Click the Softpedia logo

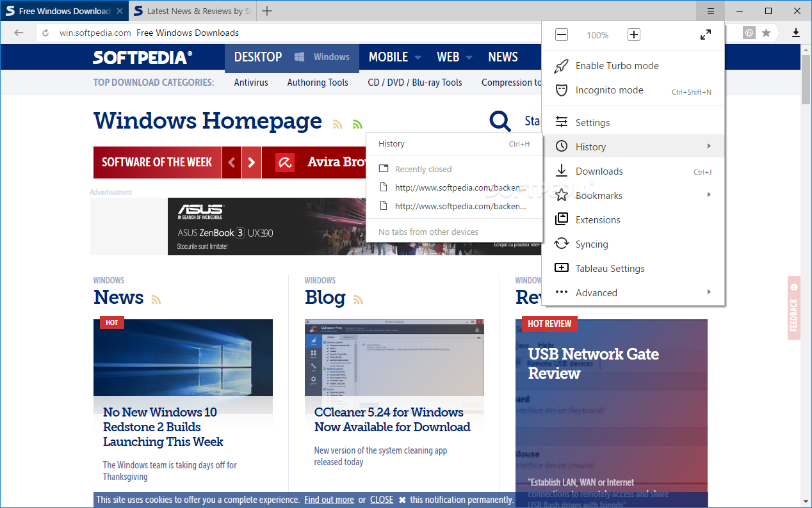(x=142, y=58)
